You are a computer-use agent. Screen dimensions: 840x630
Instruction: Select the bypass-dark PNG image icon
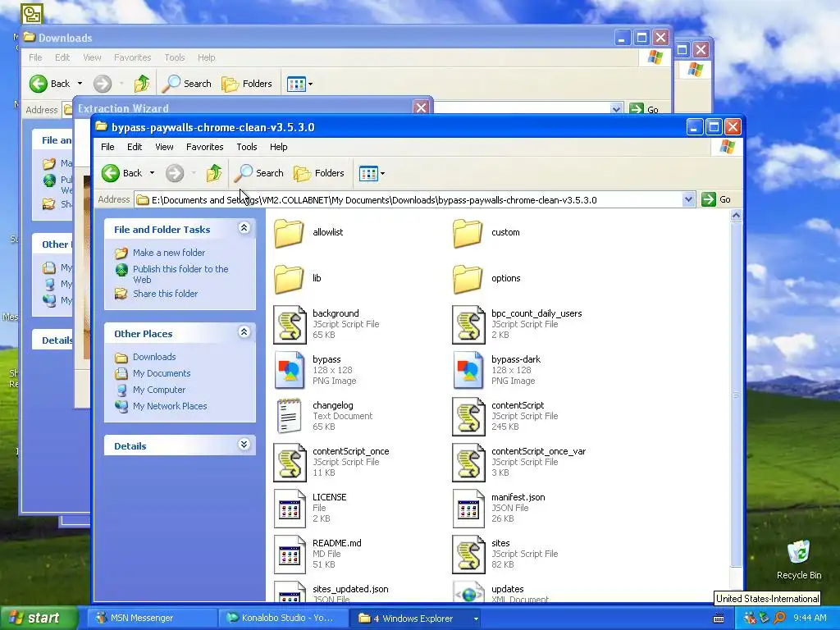[x=468, y=370]
